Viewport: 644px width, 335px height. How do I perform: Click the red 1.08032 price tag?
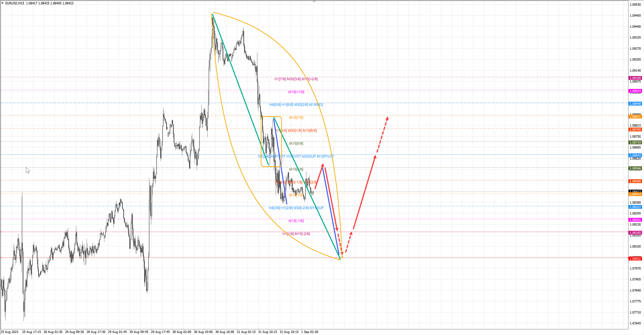click(x=635, y=259)
